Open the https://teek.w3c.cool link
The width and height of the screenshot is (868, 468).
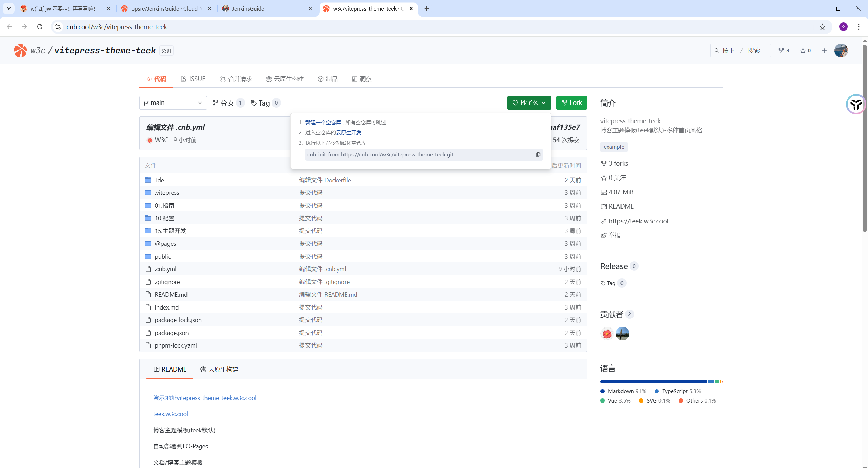638,221
